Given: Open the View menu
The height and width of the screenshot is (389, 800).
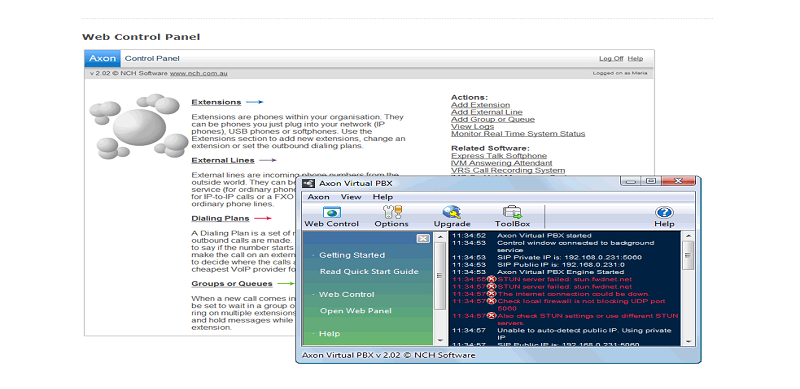Looking at the screenshot, I should tap(351, 197).
